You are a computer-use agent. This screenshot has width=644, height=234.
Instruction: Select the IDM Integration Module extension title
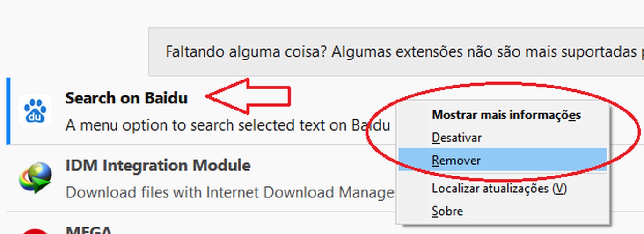coord(158,165)
